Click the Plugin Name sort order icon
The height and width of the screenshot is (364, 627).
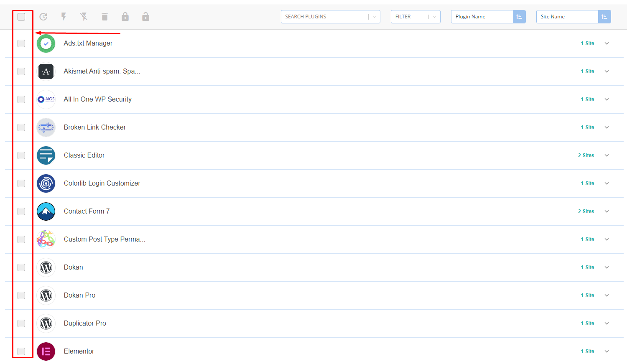click(x=519, y=17)
